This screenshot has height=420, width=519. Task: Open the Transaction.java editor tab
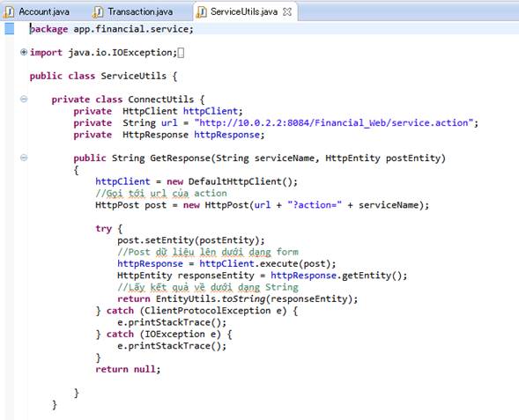click(x=133, y=12)
